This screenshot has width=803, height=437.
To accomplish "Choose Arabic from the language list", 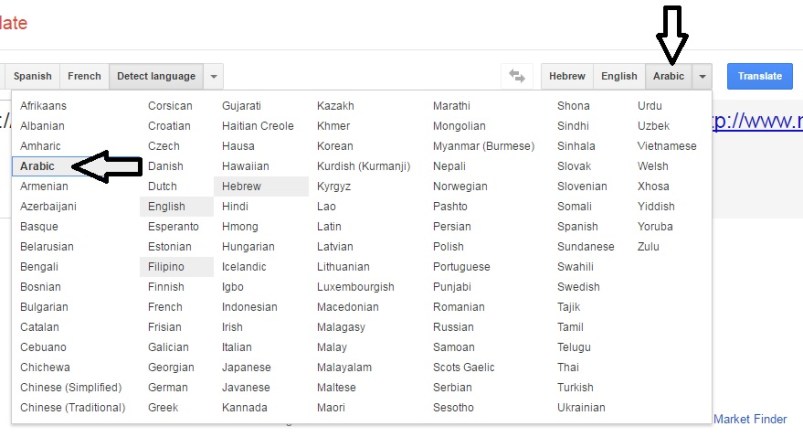I will [x=38, y=166].
